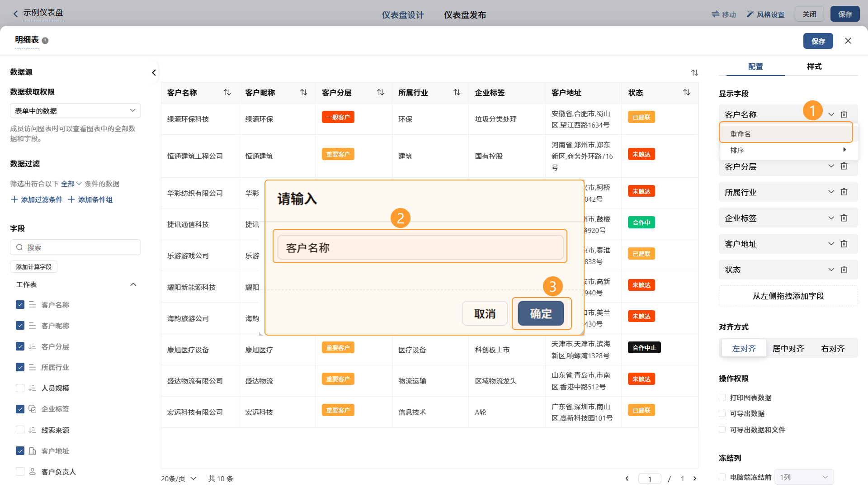Delete the 客户地址 display field
Screen dimensions: 868x488
pos(844,244)
